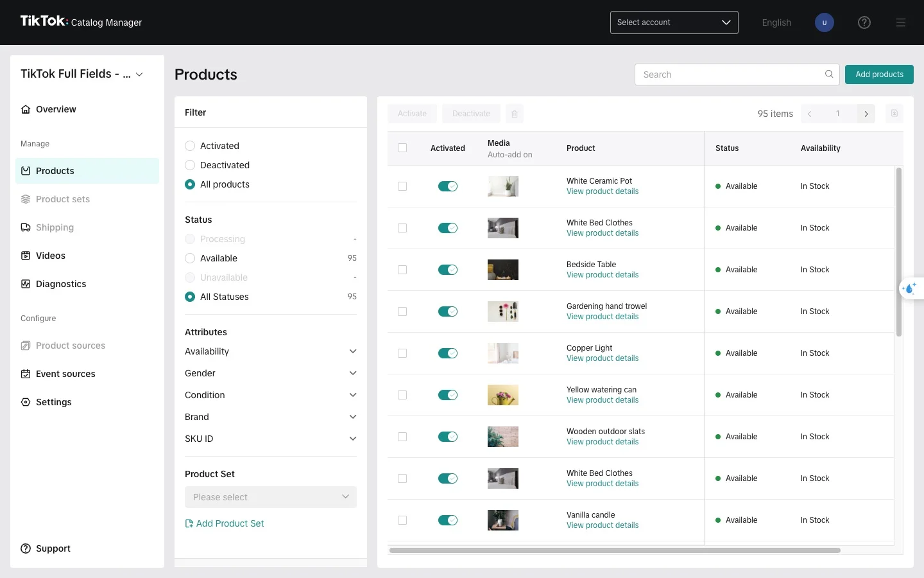Viewport: 924px width, 578px height.
Task: Expand the Condition attribute filter
Action: pyautogui.click(x=271, y=395)
